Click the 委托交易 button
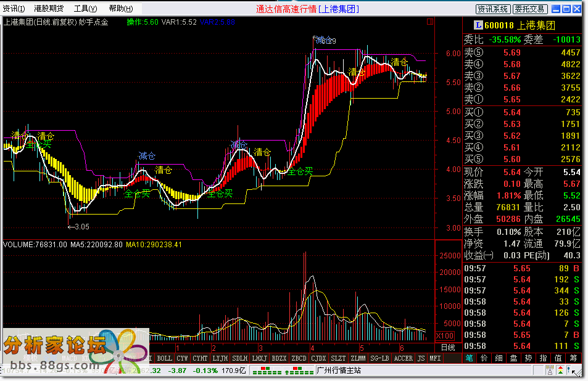 pyautogui.click(x=530, y=9)
